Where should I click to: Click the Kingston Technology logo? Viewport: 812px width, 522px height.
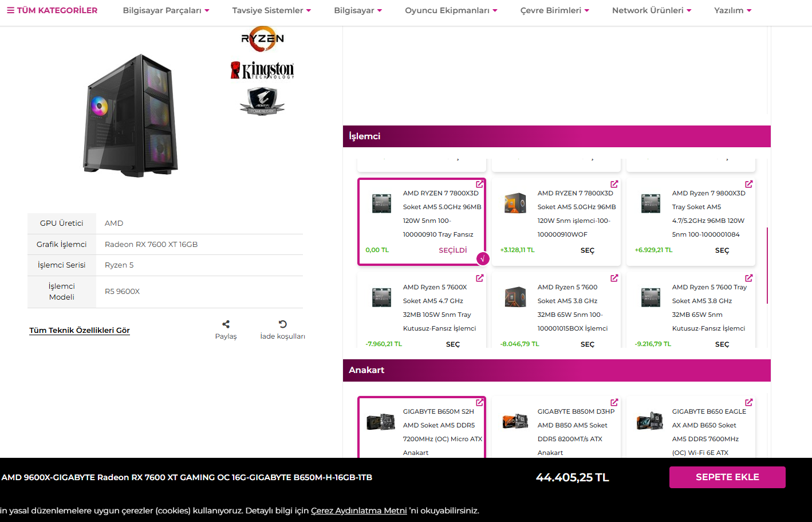click(x=262, y=70)
